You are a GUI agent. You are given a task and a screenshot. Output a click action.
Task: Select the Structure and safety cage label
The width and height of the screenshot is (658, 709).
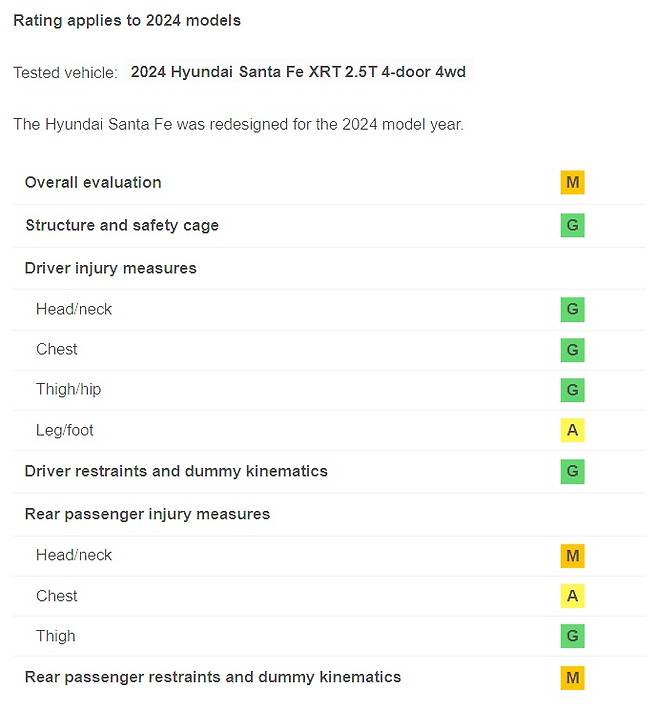122,226
